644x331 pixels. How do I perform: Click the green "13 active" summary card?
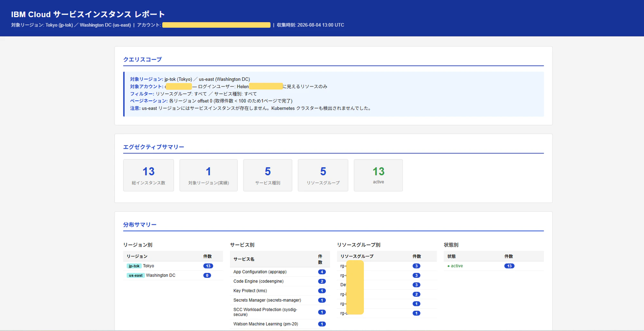[378, 175]
